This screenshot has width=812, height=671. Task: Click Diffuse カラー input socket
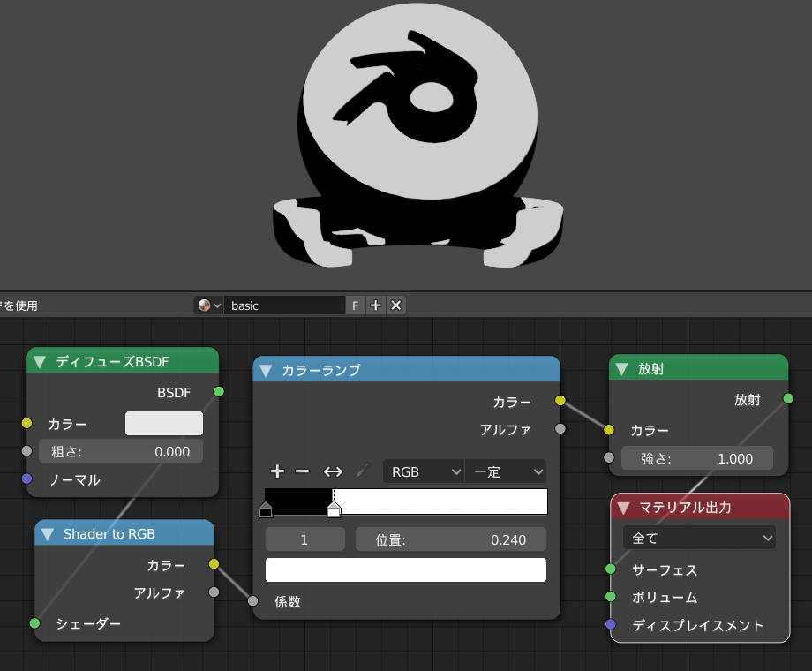[27, 423]
